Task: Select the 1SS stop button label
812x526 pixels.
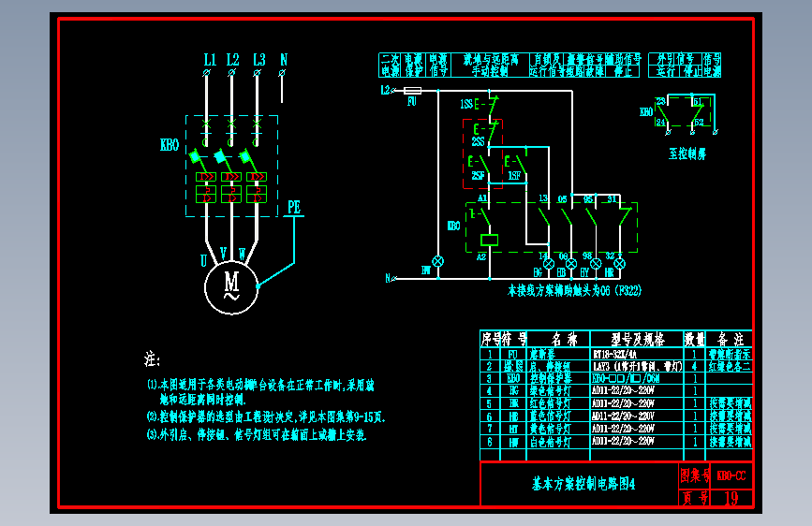Action: pyautogui.click(x=466, y=104)
